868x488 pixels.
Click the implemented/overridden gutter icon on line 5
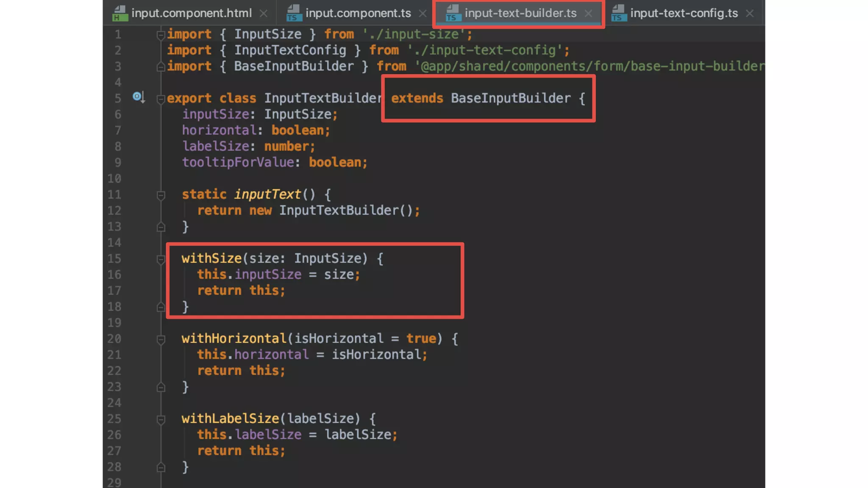138,97
